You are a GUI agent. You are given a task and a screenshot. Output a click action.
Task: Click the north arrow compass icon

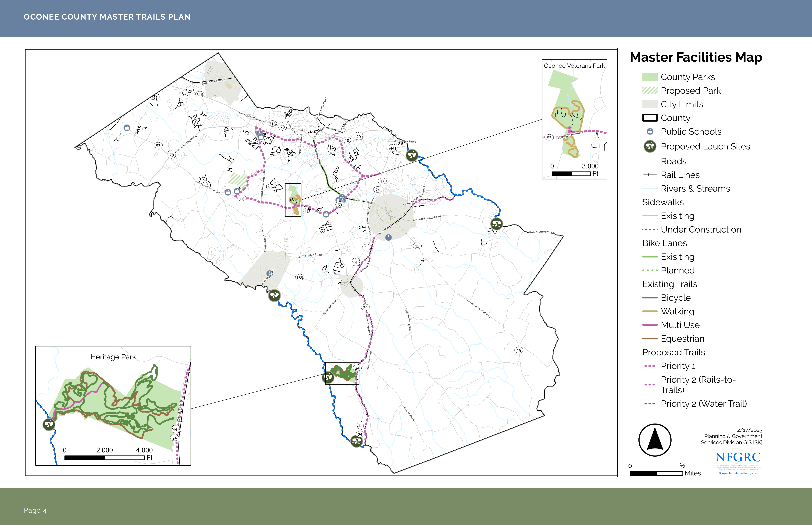click(655, 440)
